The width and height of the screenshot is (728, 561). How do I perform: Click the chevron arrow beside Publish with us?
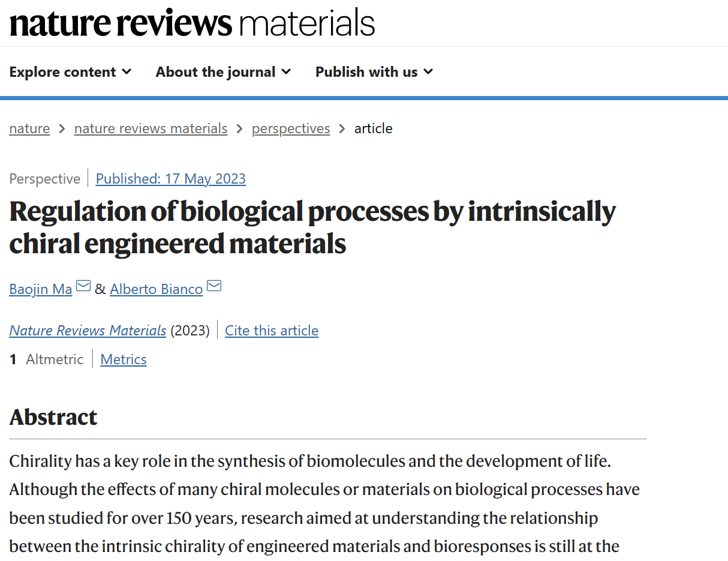pos(428,72)
